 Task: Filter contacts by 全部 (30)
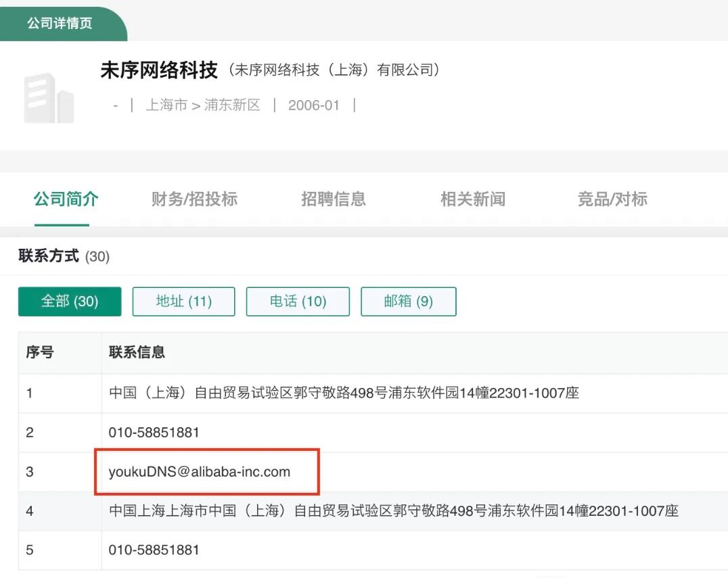[x=70, y=302]
